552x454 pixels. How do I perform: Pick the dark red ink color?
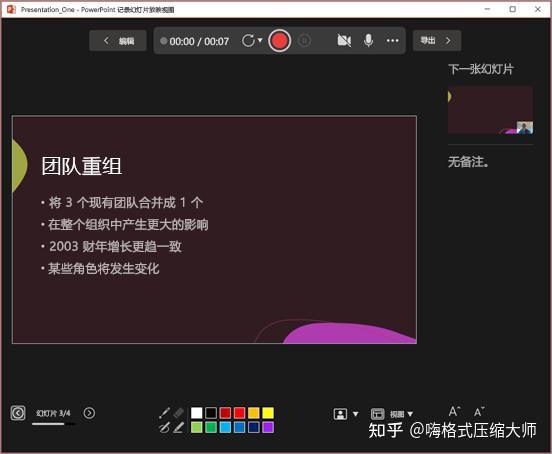click(225, 413)
